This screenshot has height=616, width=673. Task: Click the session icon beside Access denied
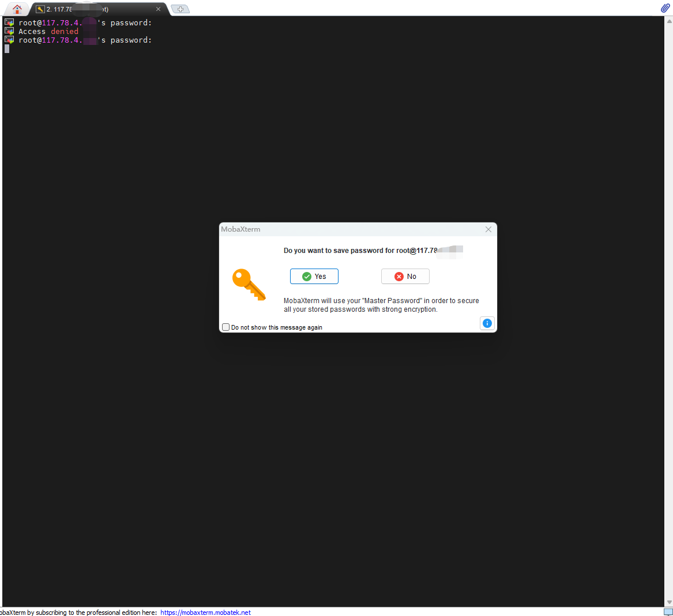(x=9, y=31)
